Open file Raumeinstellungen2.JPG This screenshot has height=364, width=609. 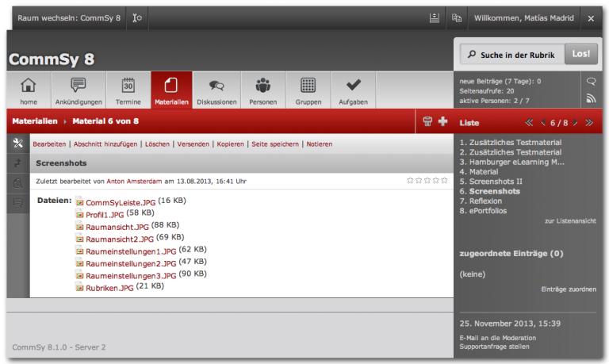(131, 263)
